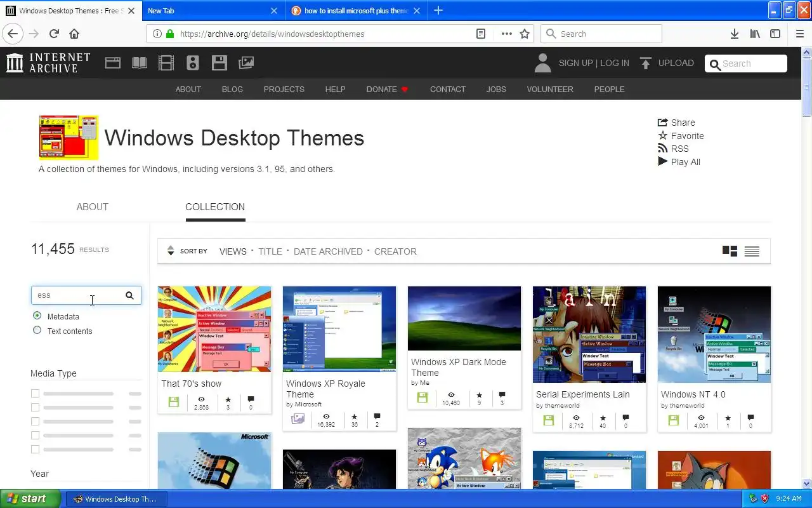This screenshot has height=508, width=812.
Task: Open the Audio speaker icon
Action: pyautogui.click(x=193, y=63)
